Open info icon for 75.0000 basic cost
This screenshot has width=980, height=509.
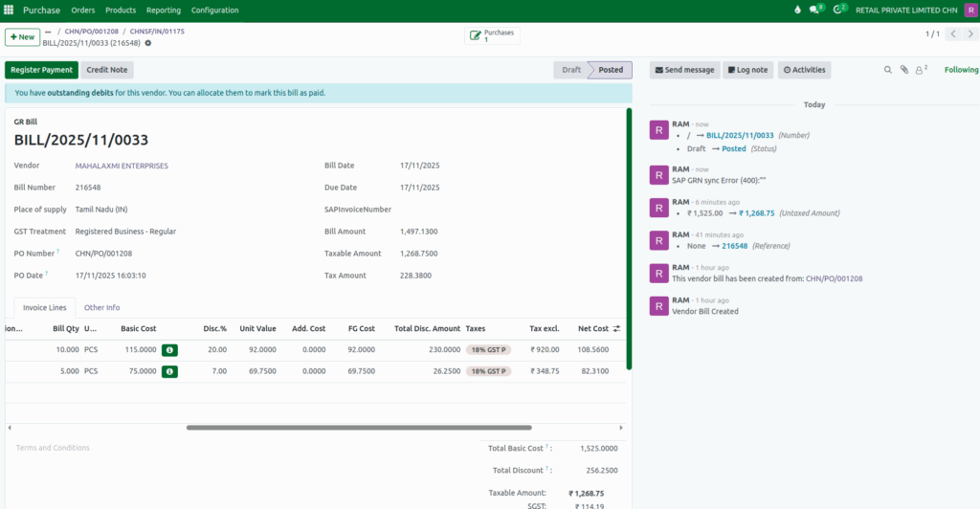pyautogui.click(x=169, y=371)
